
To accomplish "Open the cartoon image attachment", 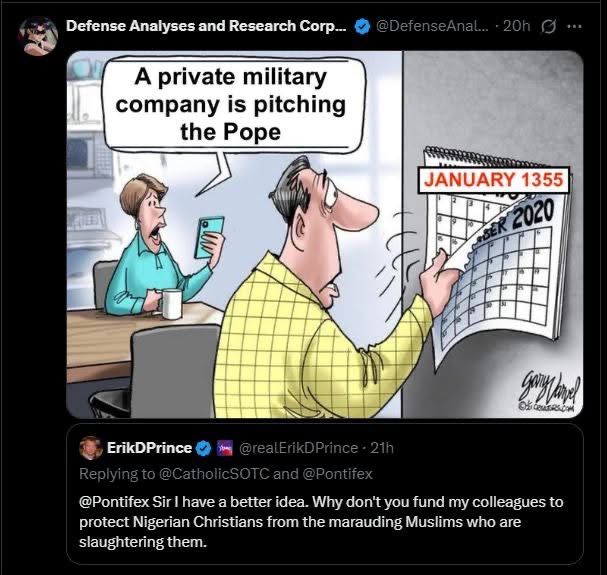I will [x=325, y=234].
